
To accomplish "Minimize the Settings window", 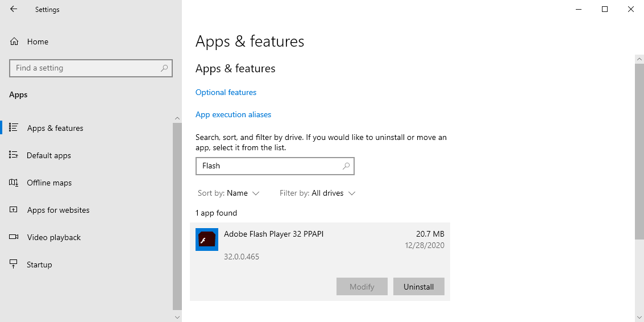I will pos(579,9).
